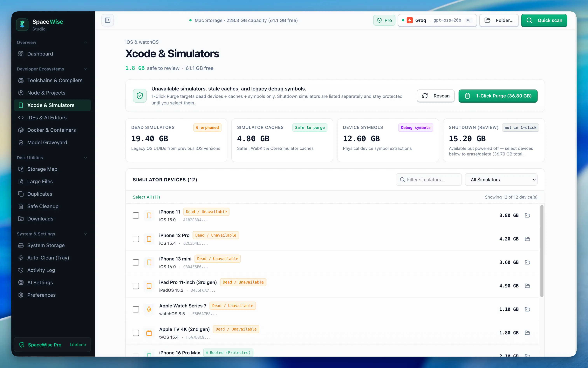Image resolution: width=588 pixels, height=368 pixels.
Task: Collapse the Overview sidebar section
Action: pyautogui.click(x=52, y=42)
